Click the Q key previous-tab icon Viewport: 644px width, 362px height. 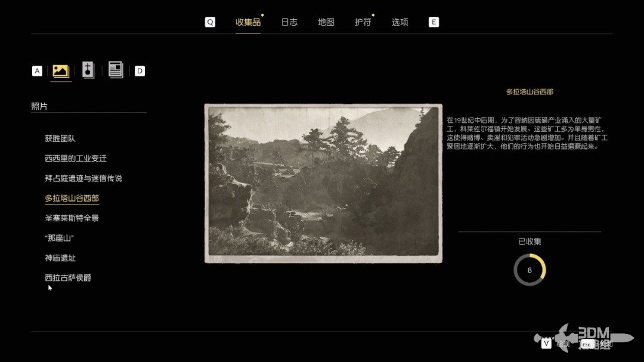(210, 22)
